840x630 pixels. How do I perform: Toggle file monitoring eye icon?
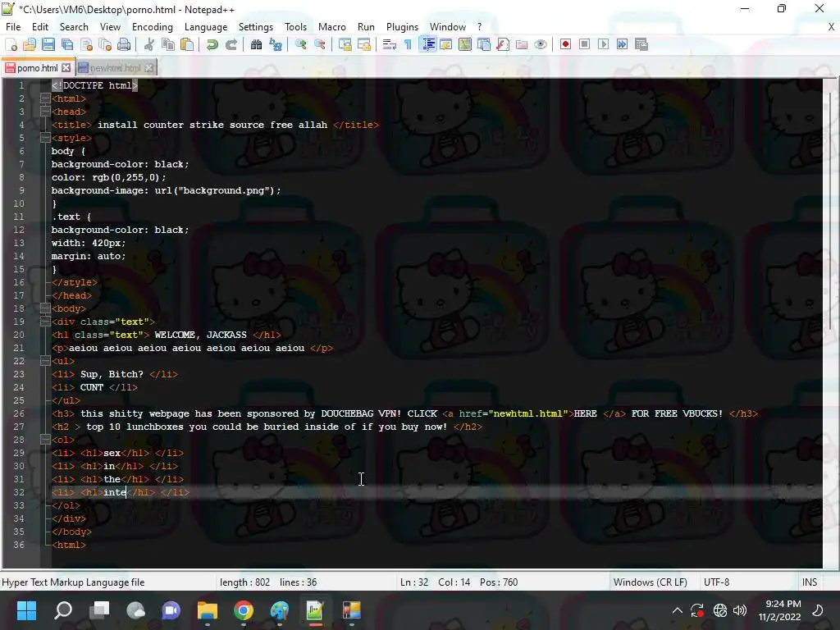[541, 44]
